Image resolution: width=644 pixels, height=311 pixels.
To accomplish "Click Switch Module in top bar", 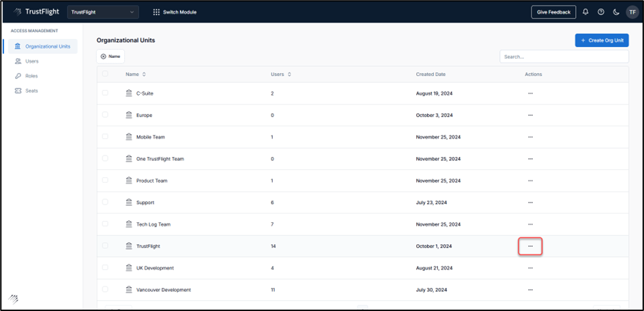I will [175, 12].
